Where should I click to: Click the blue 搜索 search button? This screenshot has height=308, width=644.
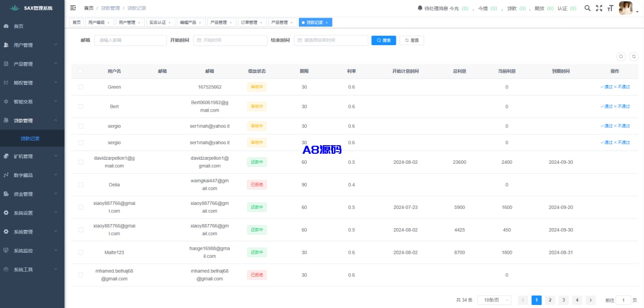384,40
